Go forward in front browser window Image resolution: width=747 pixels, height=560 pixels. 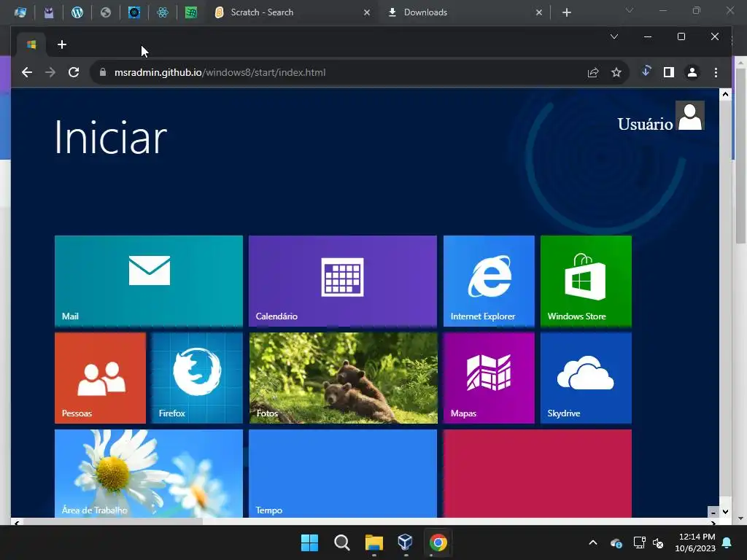tap(50, 72)
